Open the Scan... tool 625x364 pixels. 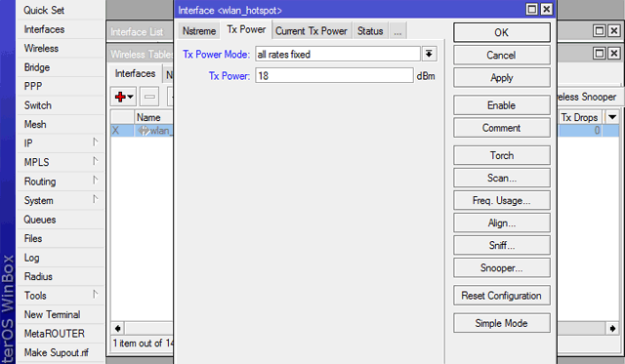click(501, 178)
